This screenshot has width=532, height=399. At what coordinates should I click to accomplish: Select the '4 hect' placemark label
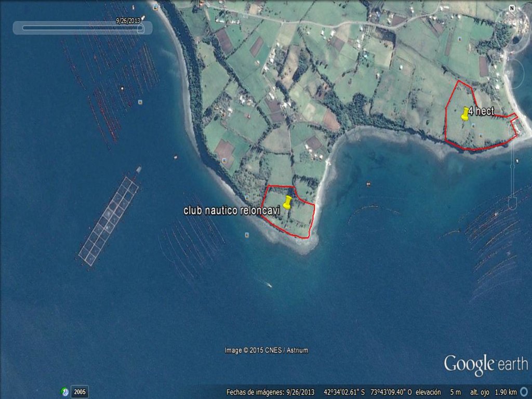[481, 111]
